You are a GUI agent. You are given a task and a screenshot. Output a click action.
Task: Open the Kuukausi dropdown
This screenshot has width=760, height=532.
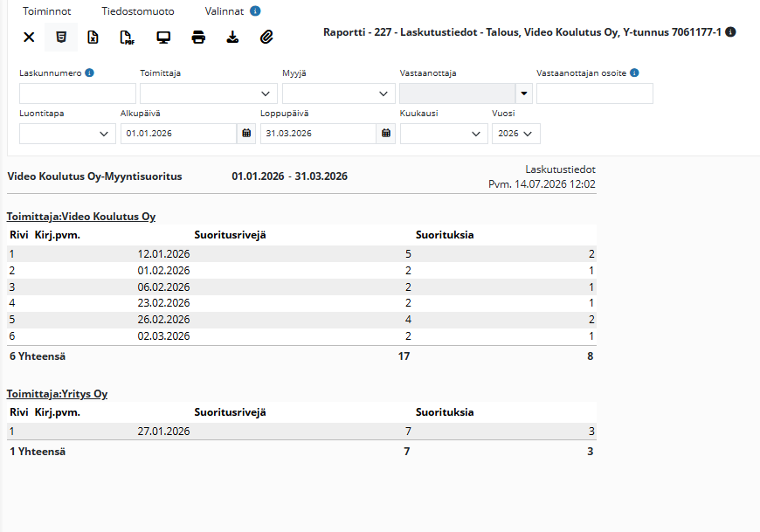444,134
